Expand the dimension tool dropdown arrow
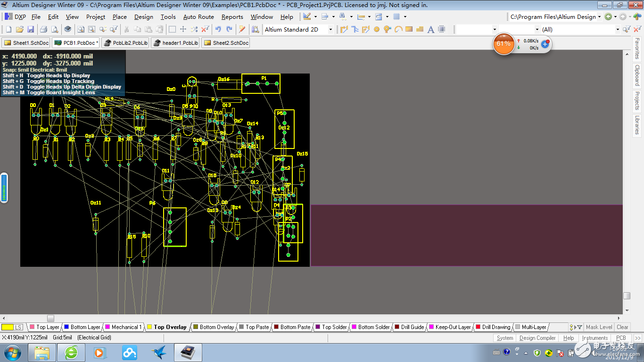 (x=369, y=16)
